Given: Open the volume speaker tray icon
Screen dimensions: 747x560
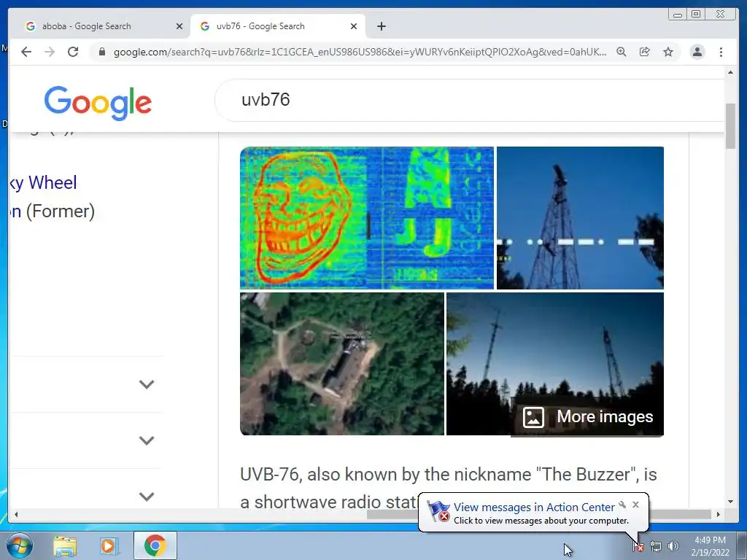Looking at the screenshot, I should [673, 547].
